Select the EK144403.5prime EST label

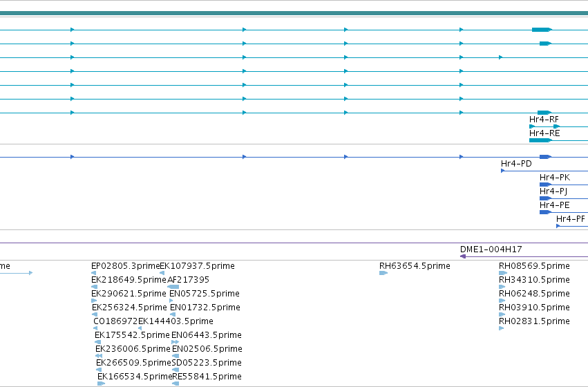tap(176, 322)
